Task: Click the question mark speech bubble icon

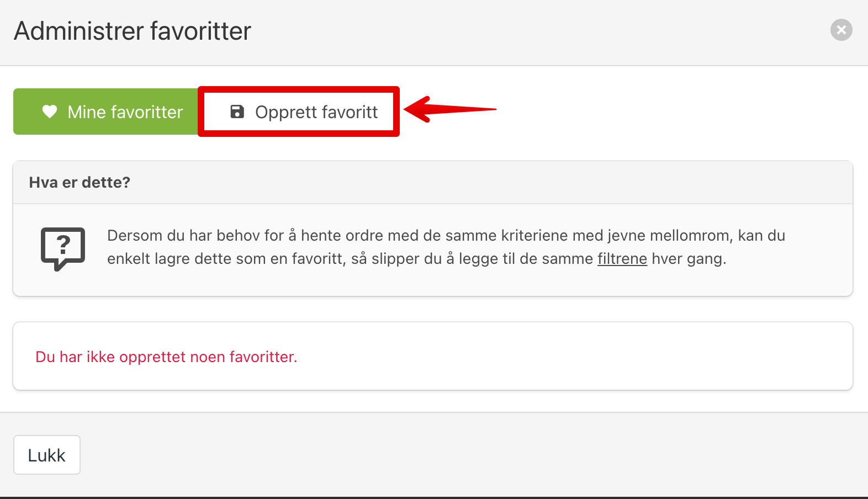Action: [x=63, y=248]
